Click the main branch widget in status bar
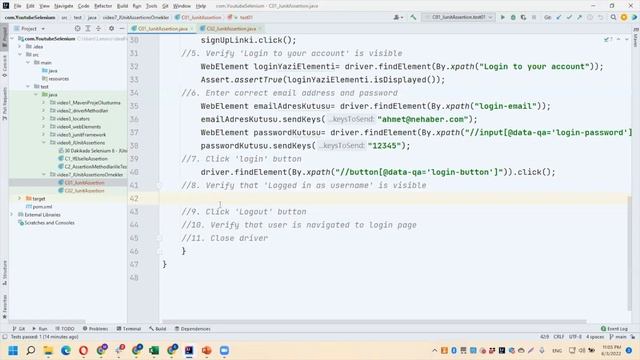 (618, 337)
